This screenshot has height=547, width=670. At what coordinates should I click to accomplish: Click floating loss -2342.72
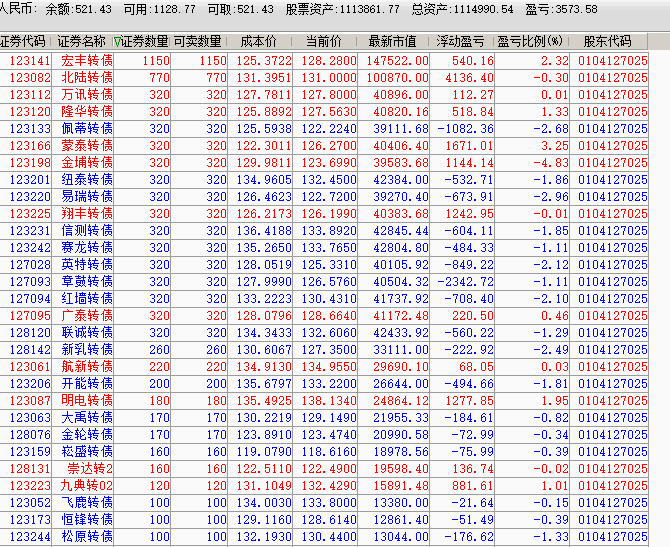[x=465, y=282]
